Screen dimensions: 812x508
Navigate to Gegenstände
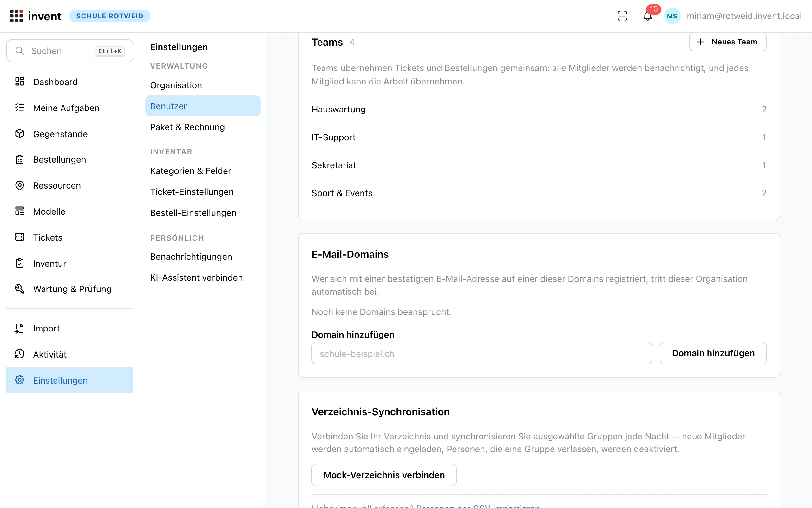[70, 134]
